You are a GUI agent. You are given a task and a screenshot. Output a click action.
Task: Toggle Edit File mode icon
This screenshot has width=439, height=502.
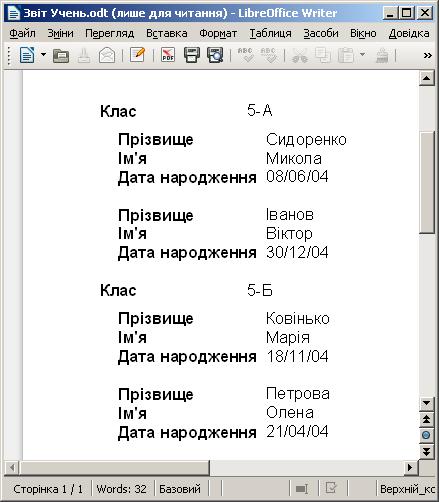[137, 55]
